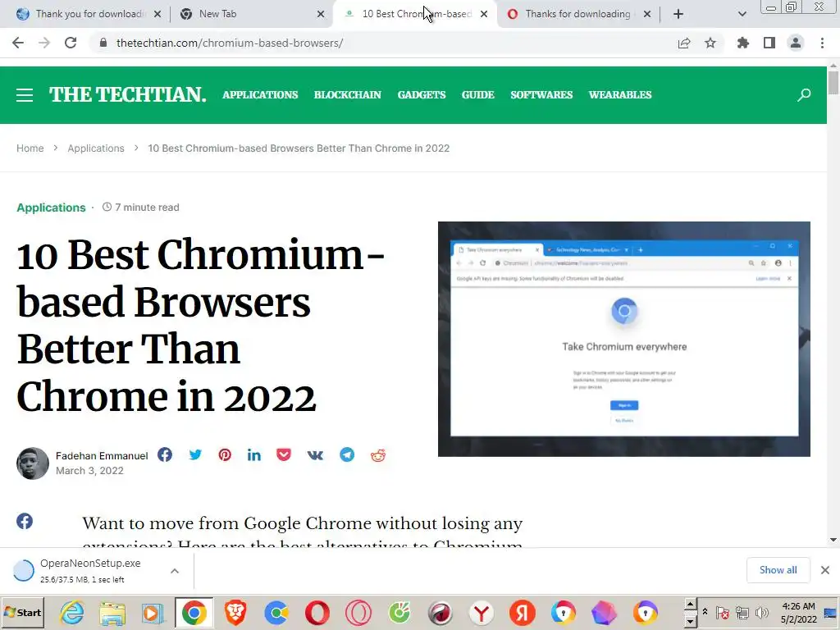Share this page via share icon
The image size is (840, 630).
click(x=684, y=43)
